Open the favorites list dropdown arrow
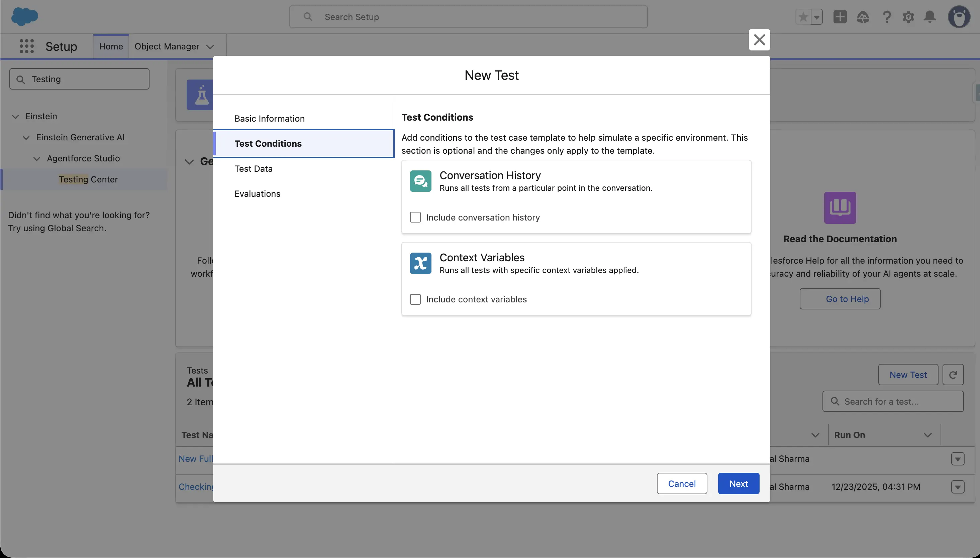 click(x=816, y=17)
